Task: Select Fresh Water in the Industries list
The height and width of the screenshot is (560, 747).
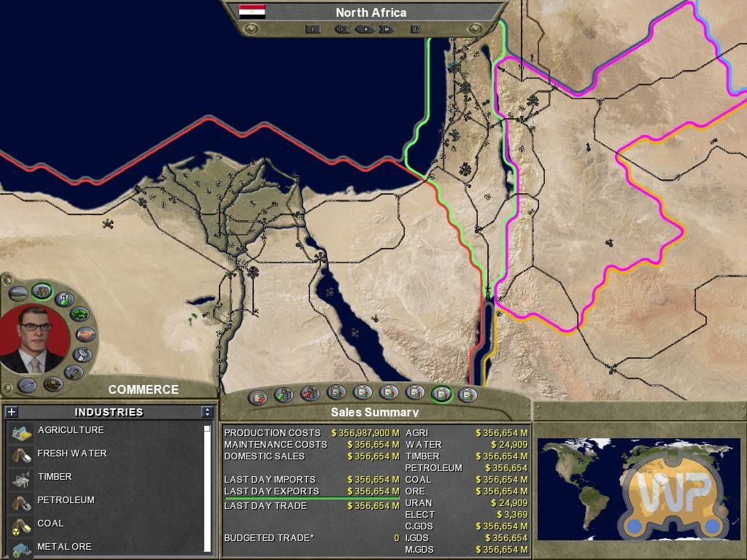Action: coord(71,454)
